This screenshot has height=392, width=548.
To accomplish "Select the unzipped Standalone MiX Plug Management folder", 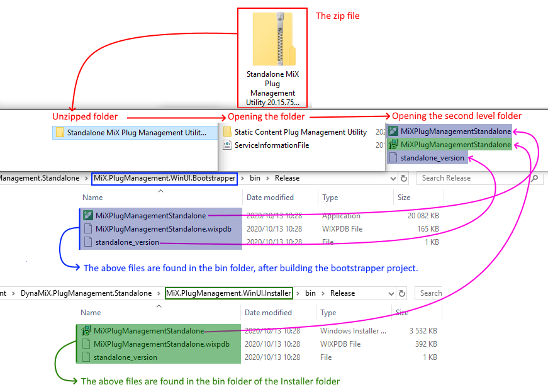I will click(x=136, y=133).
